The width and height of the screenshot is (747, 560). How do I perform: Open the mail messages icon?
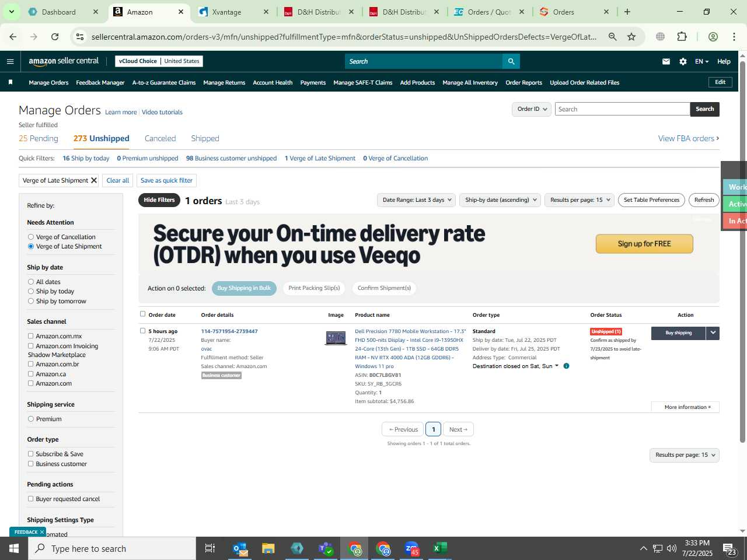coord(666,61)
